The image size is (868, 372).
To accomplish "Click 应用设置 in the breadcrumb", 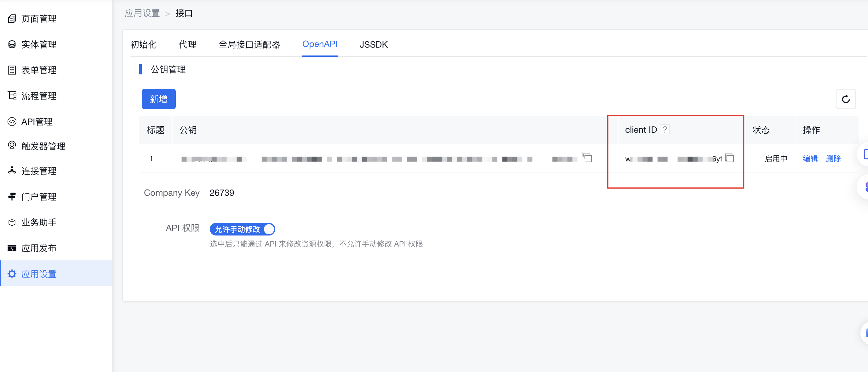I will (142, 13).
